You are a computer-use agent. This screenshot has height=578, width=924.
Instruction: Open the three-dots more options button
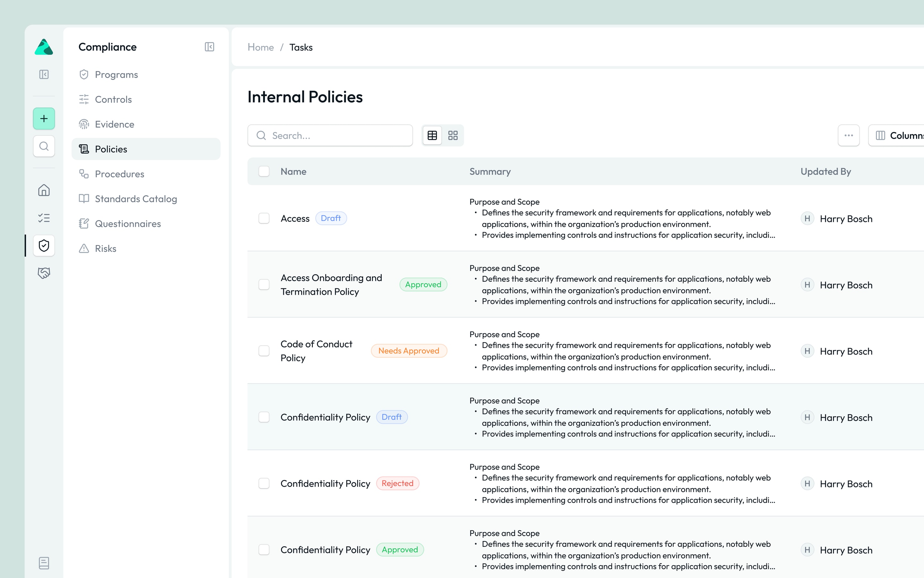point(848,135)
